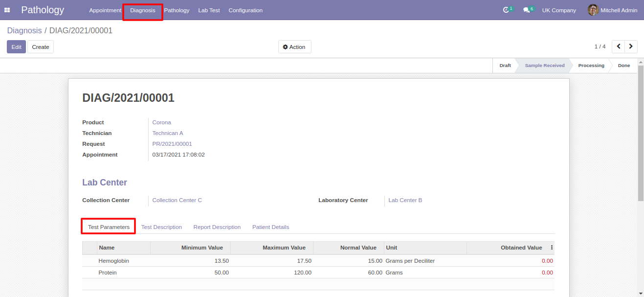Screen dimensions: 644x297
Task: Click Protein maximum value 120.00
Action: (x=303, y=273)
